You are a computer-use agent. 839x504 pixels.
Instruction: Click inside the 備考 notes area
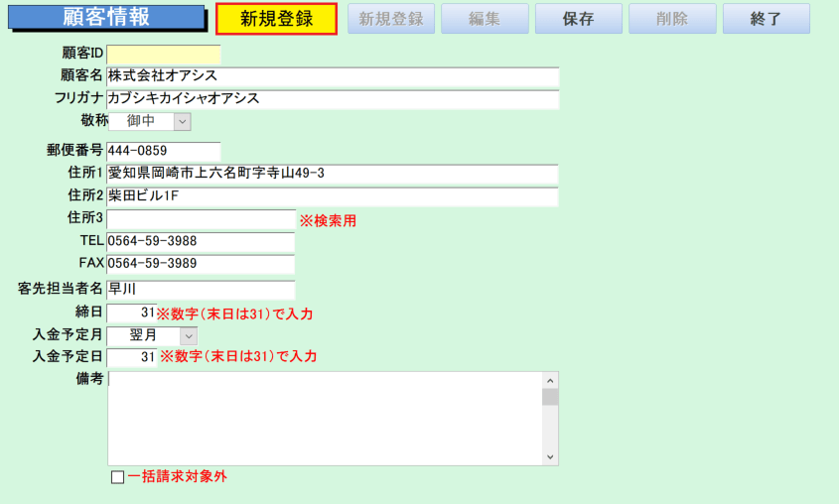[326, 419]
